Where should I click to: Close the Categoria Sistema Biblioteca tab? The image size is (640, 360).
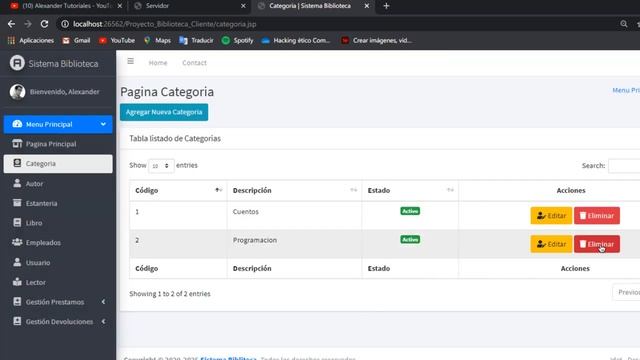click(x=367, y=6)
